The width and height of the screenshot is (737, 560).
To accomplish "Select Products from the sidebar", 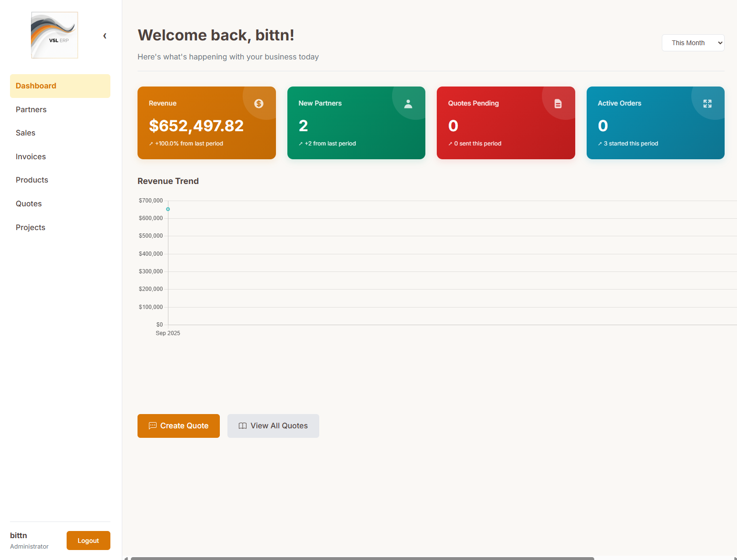I will pos(32,180).
